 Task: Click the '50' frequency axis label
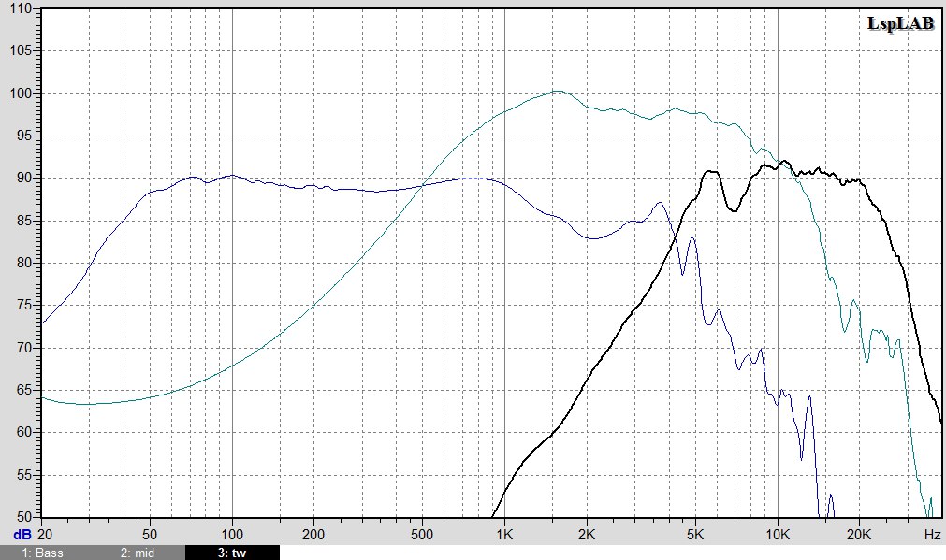click(150, 534)
